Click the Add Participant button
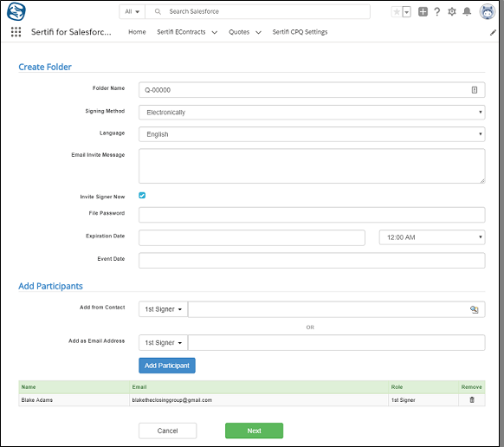Image resolution: width=504 pixels, height=447 pixels. click(x=167, y=366)
